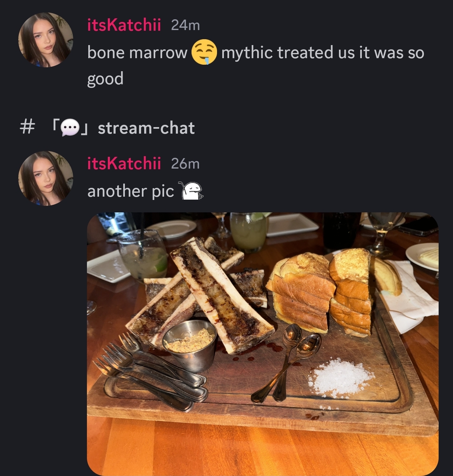This screenshot has width=453, height=476.
Task: Tap the 'mythic treated us it was so' text
Action: click(323, 53)
